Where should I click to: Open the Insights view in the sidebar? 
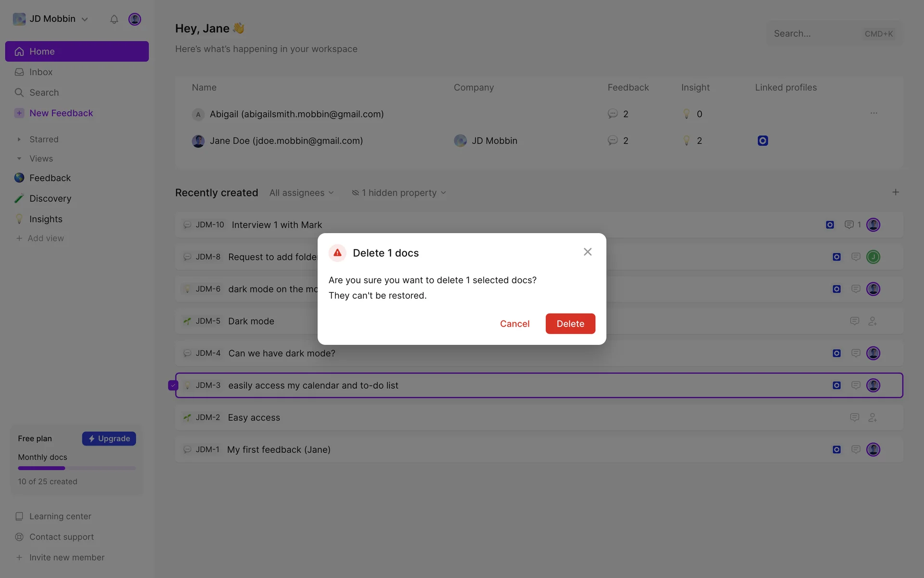click(46, 219)
